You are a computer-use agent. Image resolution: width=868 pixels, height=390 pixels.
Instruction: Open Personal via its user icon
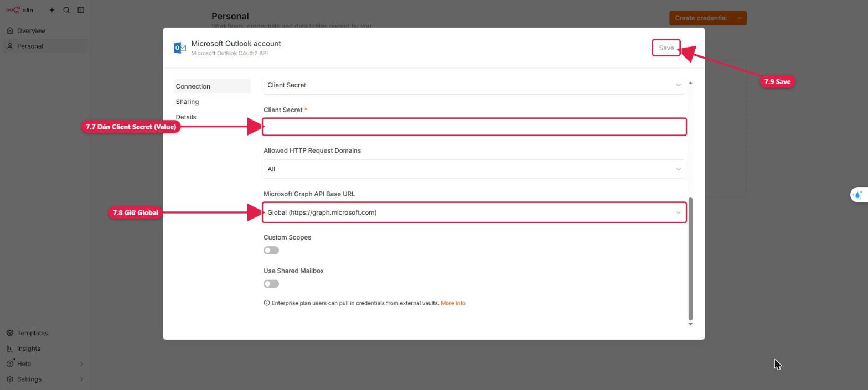(x=10, y=46)
